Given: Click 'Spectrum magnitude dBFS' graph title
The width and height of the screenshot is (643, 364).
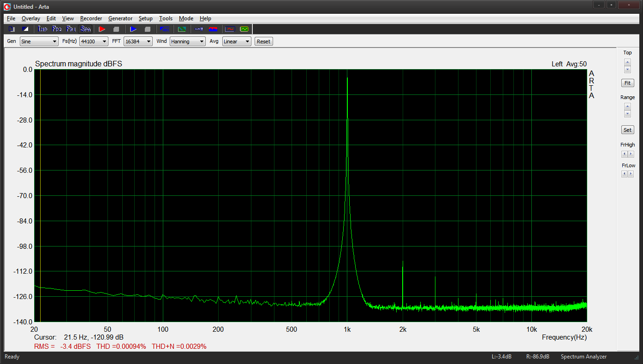Looking at the screenshot, I should pyautogui.click(x=78, y=64).
